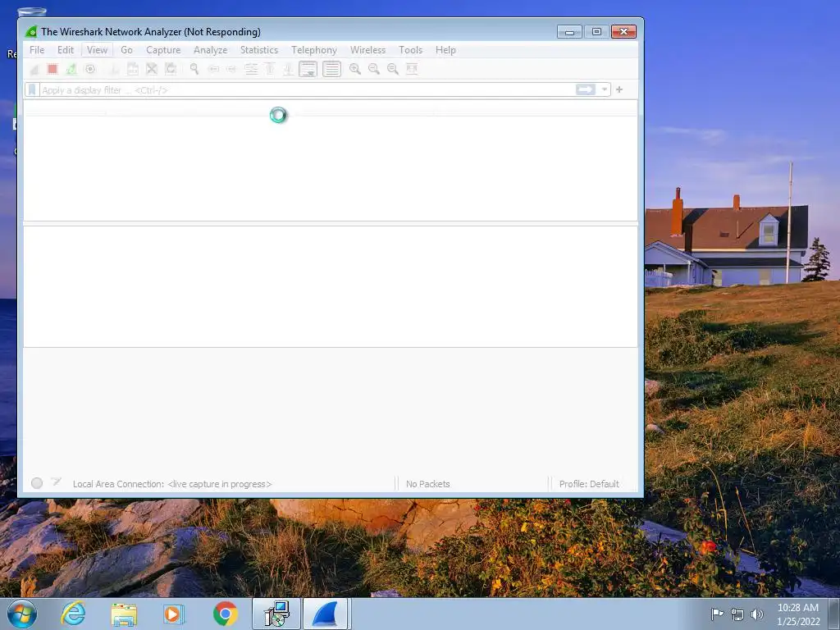Open the Capture menu

tap(163, 50)
